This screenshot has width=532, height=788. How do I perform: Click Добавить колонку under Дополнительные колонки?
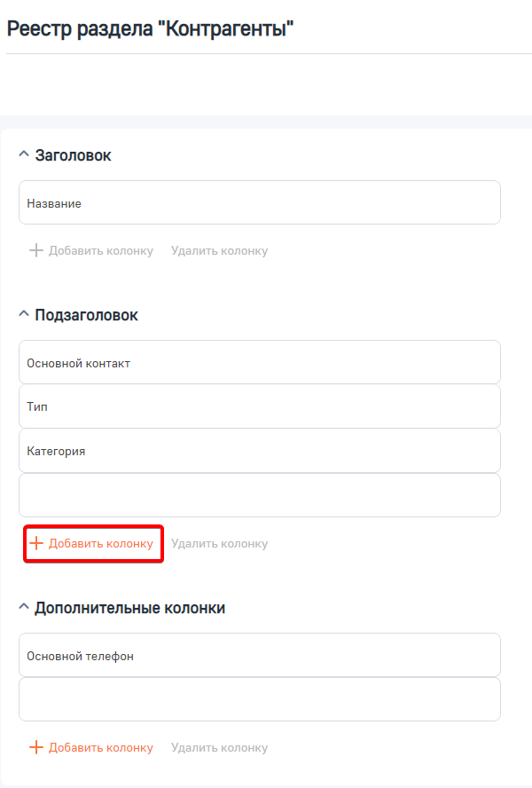(x=101, y=747)
